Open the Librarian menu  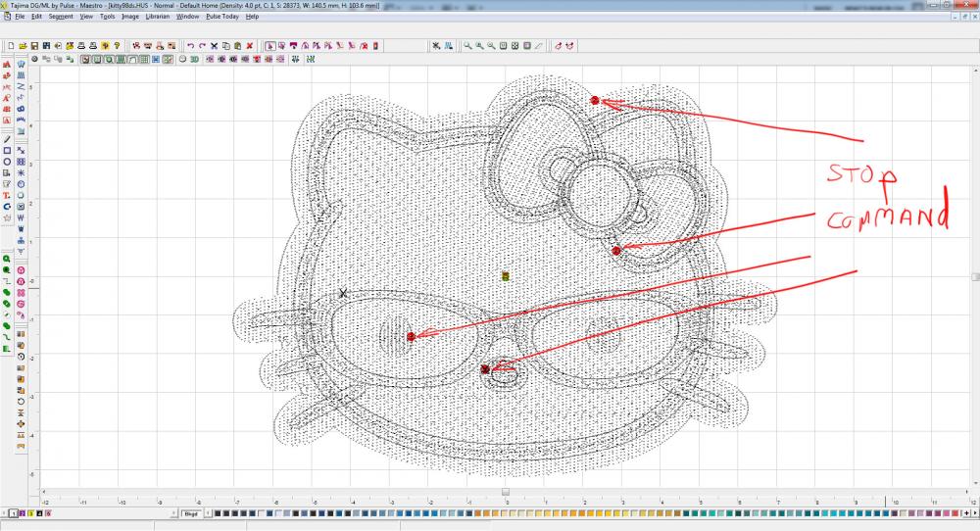pyautogui.click(x=158, y=17)
